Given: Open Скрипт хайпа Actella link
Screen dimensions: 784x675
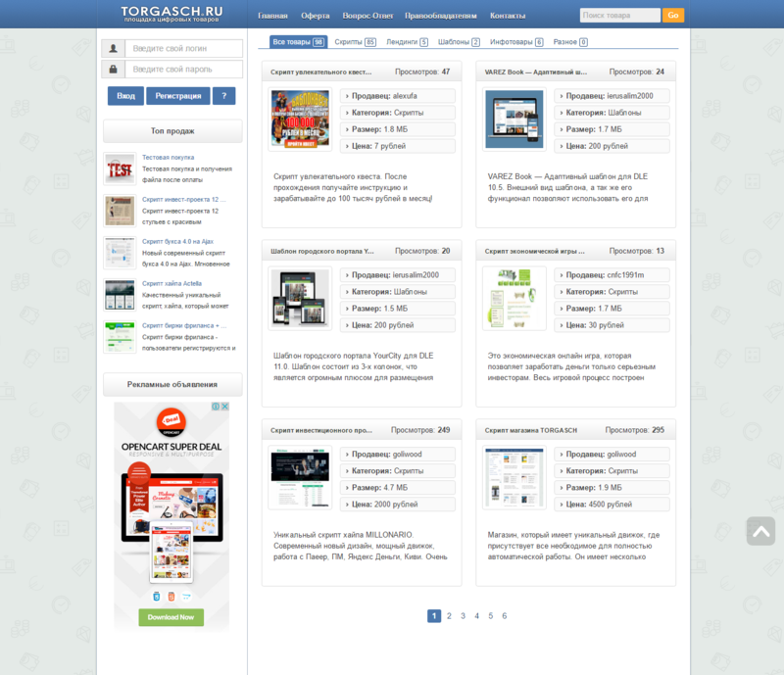Looking at the screenshot, I should (171, 283).
